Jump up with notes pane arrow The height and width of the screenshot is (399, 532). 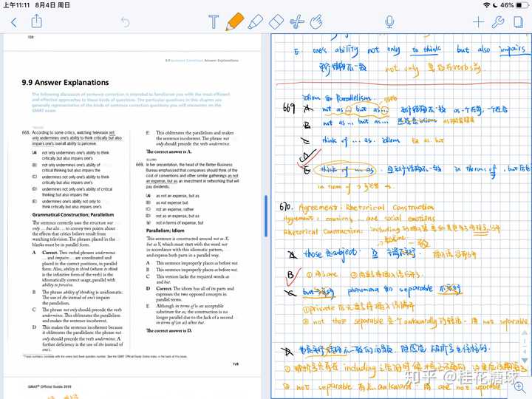point(525,333)
